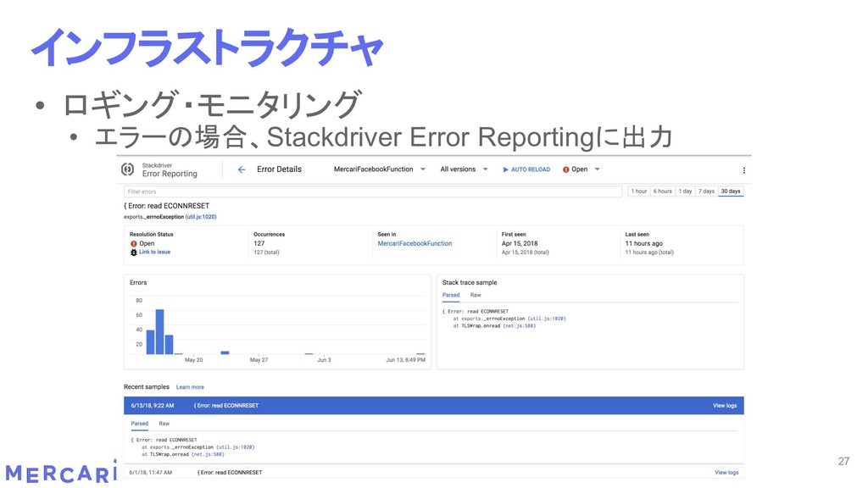Click the Filter errors input field
Screen dimensions: 868x488
coord(373,191)
